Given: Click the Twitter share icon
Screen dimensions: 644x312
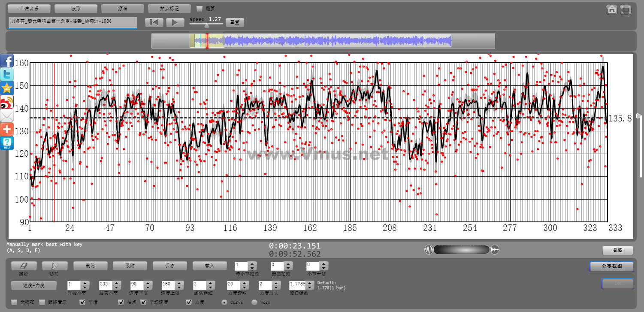Looking at the screenshot, I should click(x=7, y=74).
